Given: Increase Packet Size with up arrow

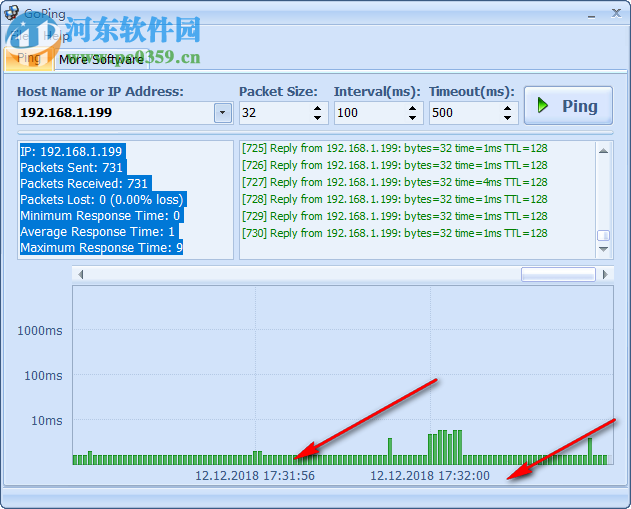Looking at the screenshot, I should [318, 108].
